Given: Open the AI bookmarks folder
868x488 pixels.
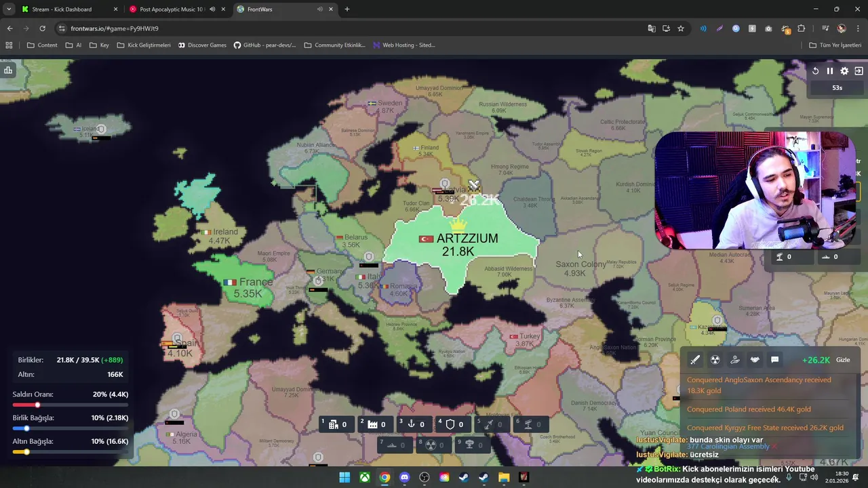Looking at the screenshot, I should tap(73, 45).
